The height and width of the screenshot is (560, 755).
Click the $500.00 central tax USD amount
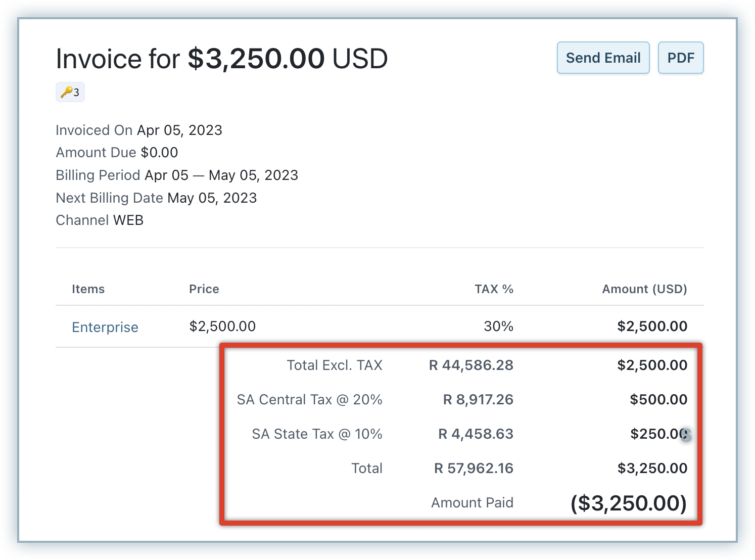click(658, 400)
